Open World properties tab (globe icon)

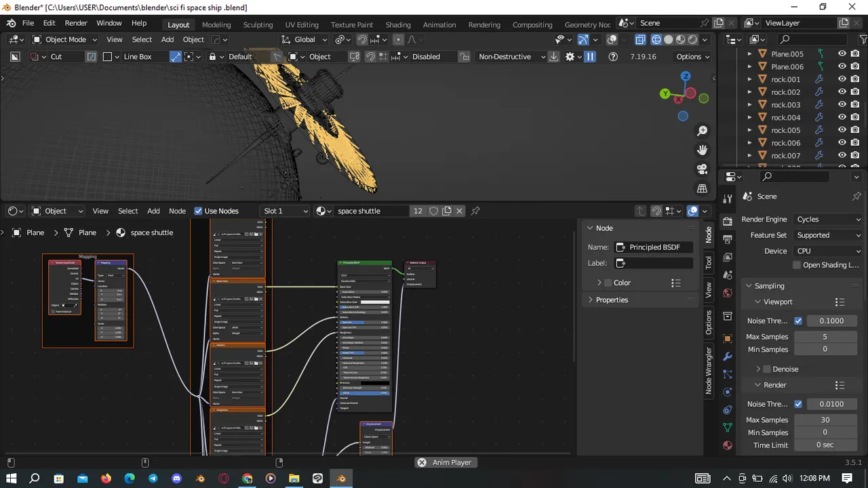(728, 293)
